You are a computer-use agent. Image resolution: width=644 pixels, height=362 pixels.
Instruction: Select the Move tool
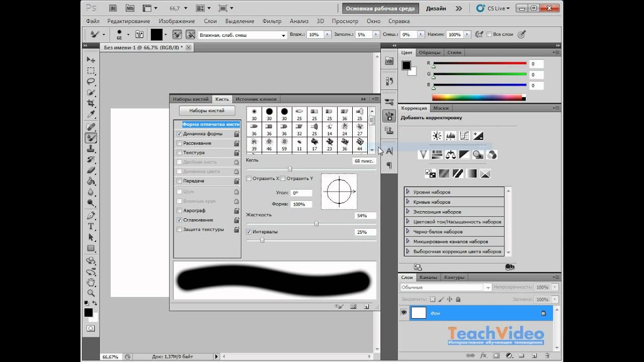click(91, 60)
